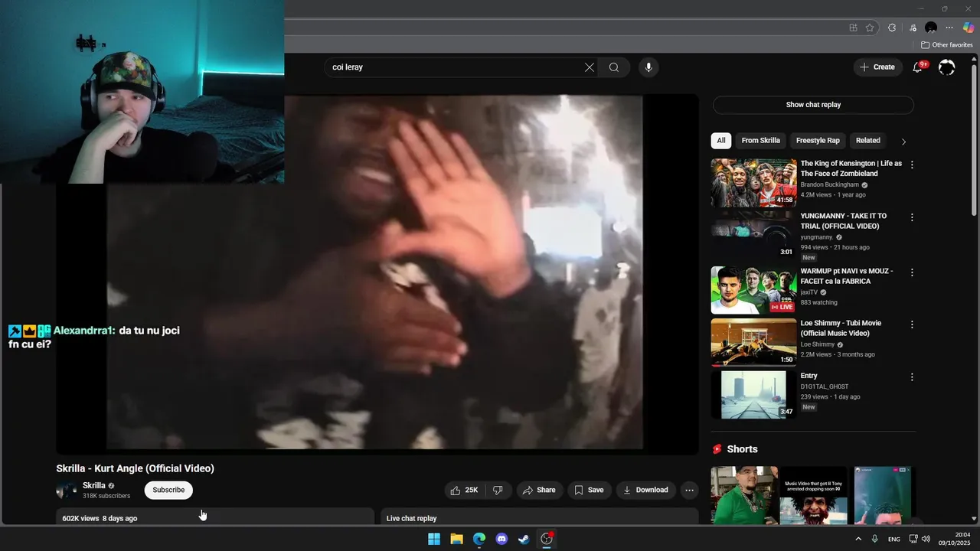Screen dimensions: 980x551
Task: Like the Skrilla video
Action: click(465, 490)
